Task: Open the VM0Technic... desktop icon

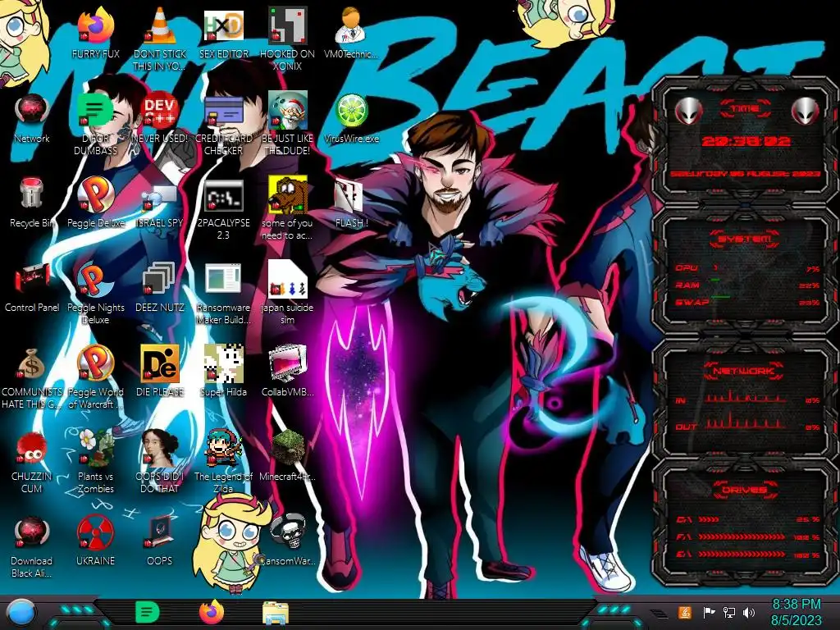Action: 351,25
